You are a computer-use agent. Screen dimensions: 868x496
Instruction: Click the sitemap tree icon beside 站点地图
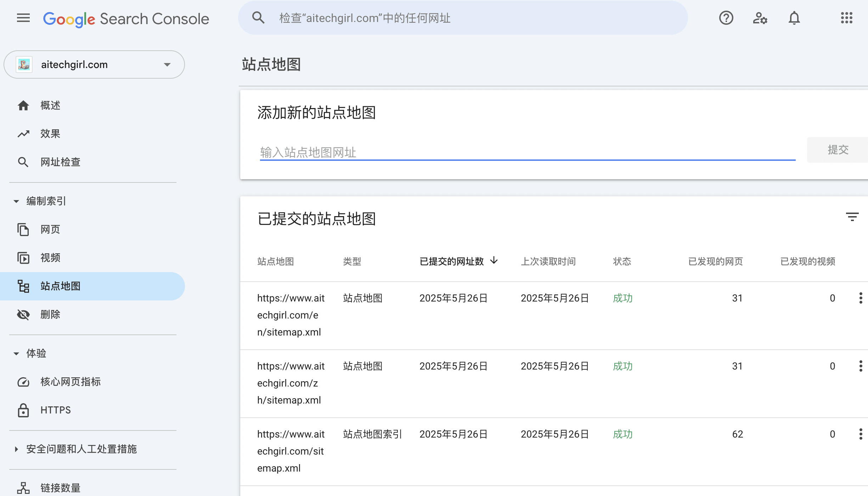pyautogui.click(x=23, y=286)
